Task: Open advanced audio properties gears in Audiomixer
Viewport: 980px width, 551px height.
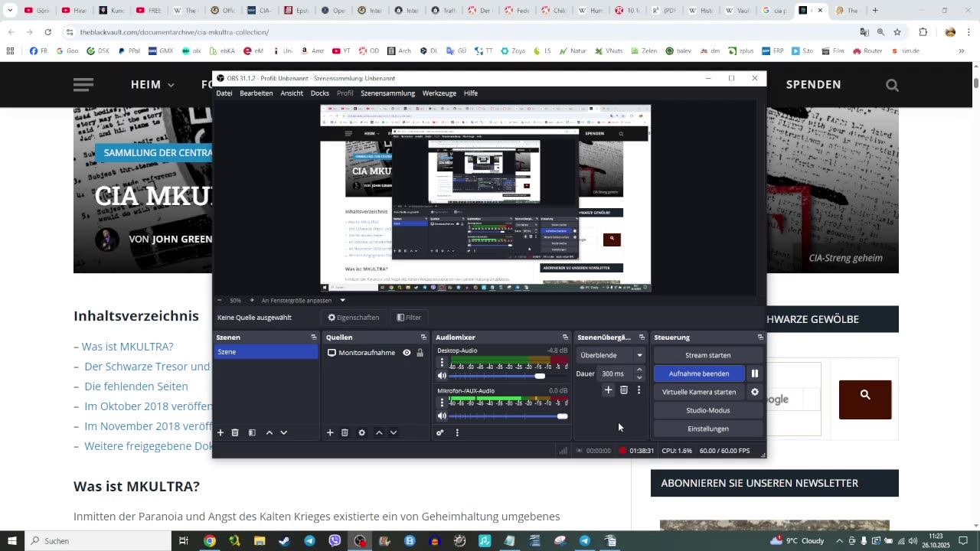Action: click(440, 432)
